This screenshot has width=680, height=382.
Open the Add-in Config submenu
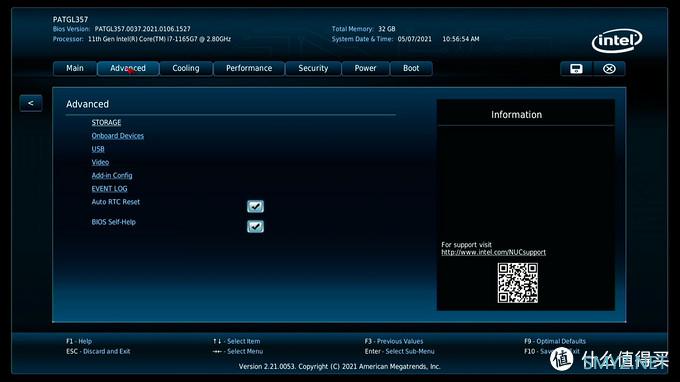pos(112,175)
